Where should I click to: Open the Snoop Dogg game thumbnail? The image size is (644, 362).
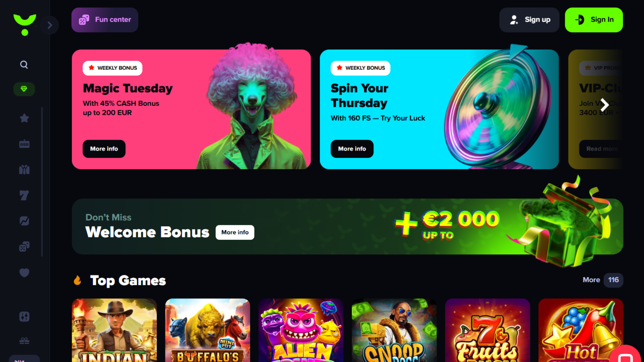pos(394,330)
